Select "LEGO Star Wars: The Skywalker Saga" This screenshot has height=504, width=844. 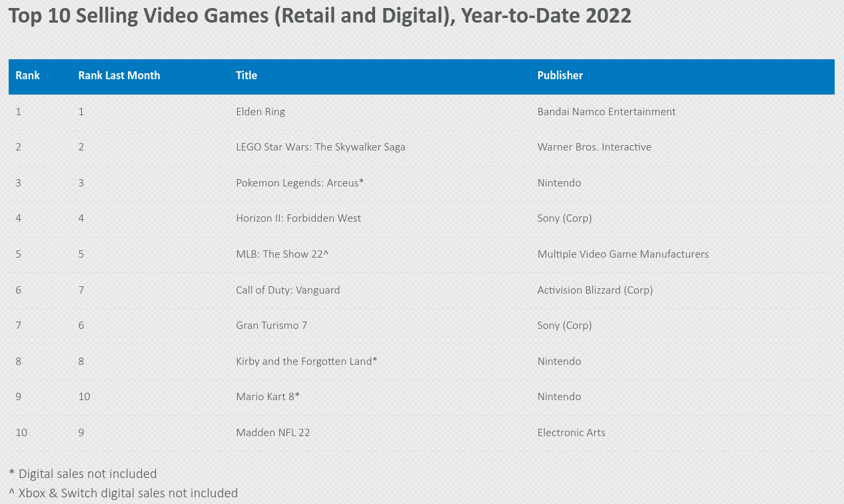point(320,147)
